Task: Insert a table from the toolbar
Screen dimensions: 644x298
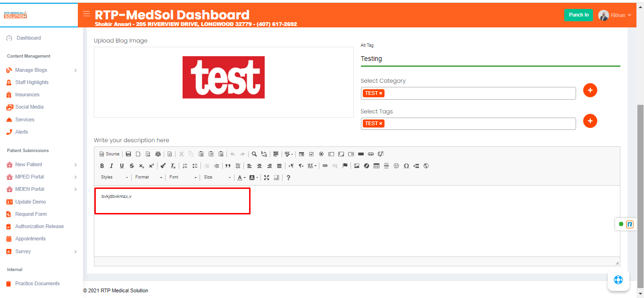Action: (376, 166)
